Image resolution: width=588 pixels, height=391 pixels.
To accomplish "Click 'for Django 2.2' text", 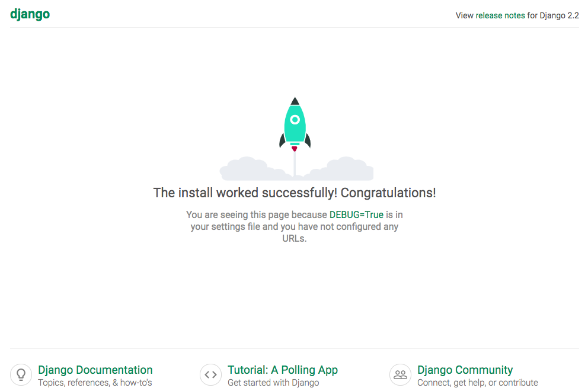I will tap(553, 15).
